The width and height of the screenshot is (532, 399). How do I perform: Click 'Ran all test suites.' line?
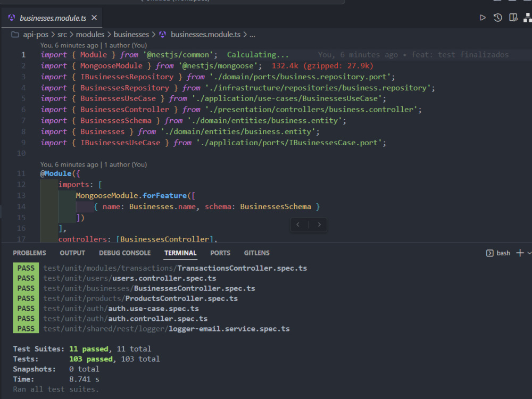56,389
